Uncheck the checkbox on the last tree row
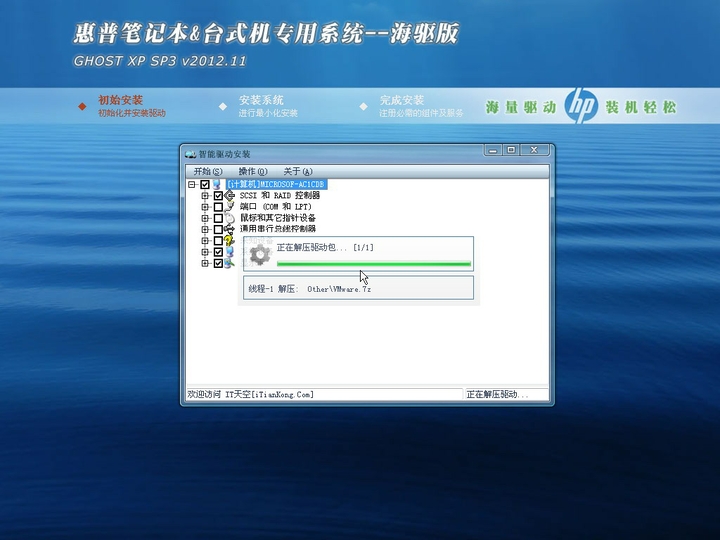720x540 pixels. tap(218, 263)
